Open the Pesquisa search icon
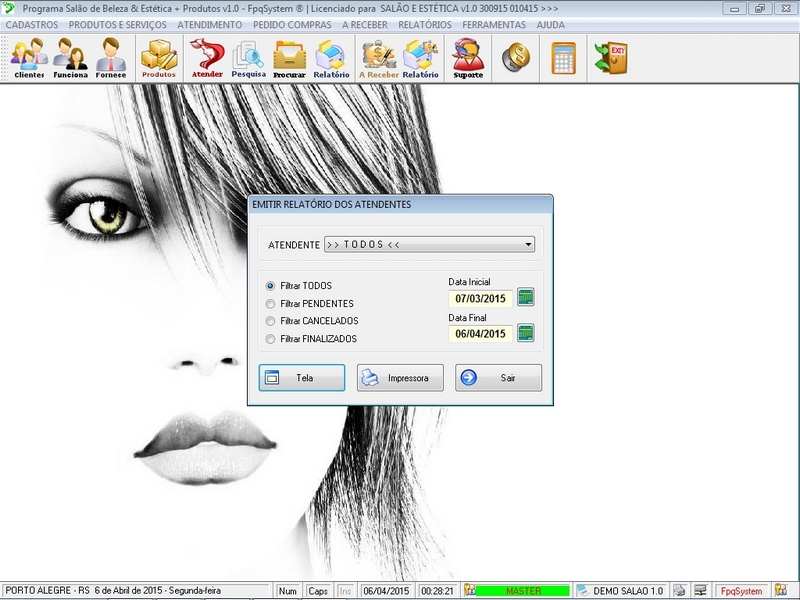800x600 pixels. pos(248,59)
